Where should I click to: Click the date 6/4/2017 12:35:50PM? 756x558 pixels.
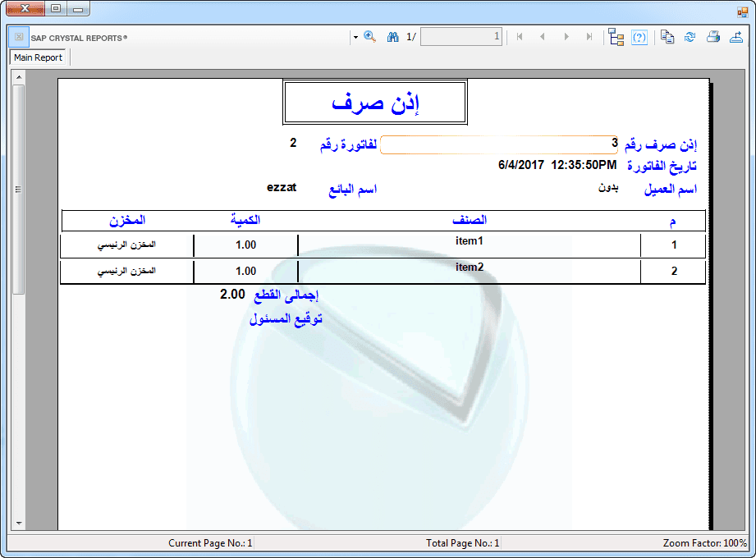[x=557, y=165]
